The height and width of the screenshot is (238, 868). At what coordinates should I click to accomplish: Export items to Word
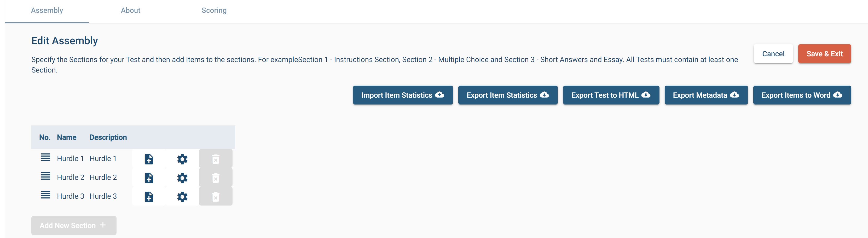[x=802, y=95]
